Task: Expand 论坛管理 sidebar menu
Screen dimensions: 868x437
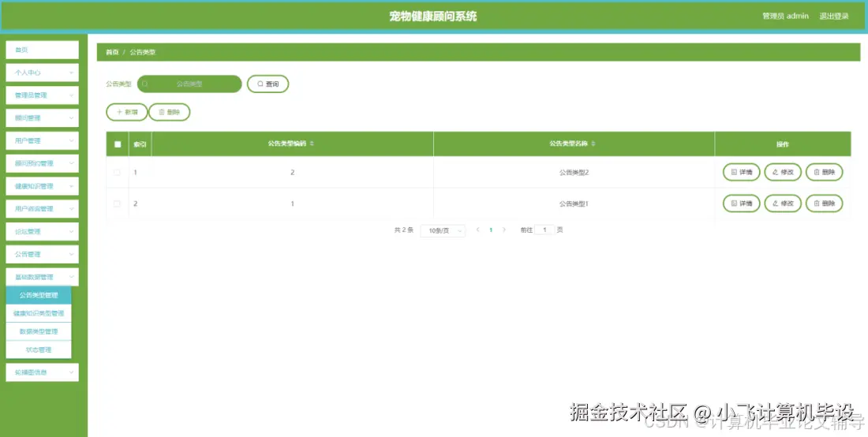Action: (42, 231)
